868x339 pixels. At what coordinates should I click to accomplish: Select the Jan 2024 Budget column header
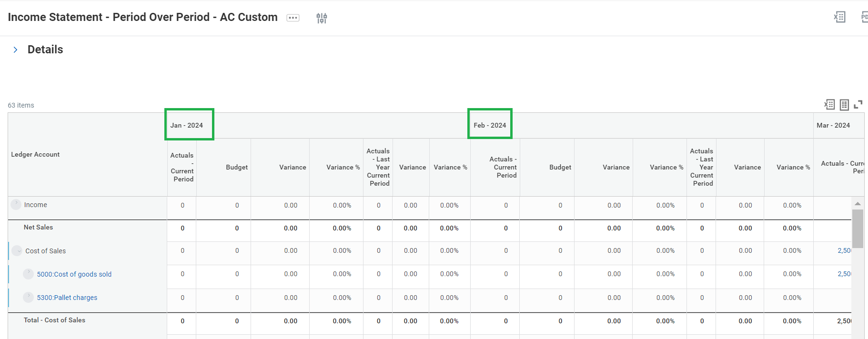237,167
